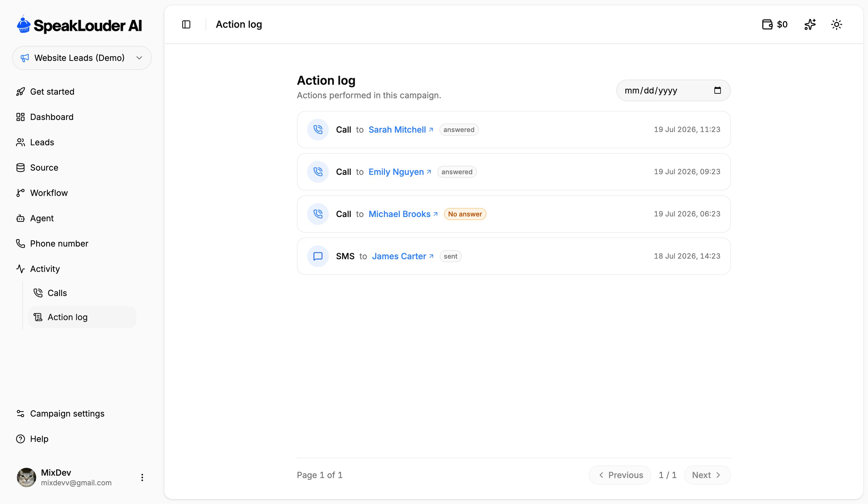This screenshot has height=504, width=868.
Task: Click the megaphone icon in campaign selector
Action: 24,58
